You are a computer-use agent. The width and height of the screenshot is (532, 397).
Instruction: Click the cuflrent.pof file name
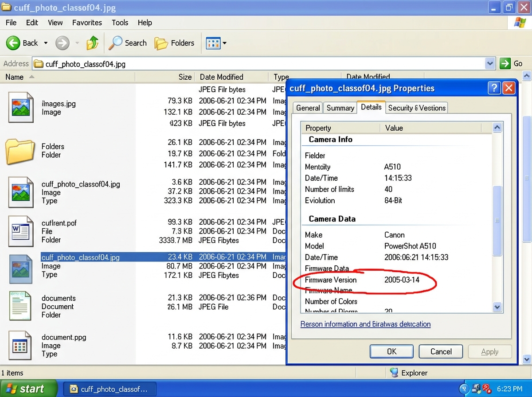59,223
